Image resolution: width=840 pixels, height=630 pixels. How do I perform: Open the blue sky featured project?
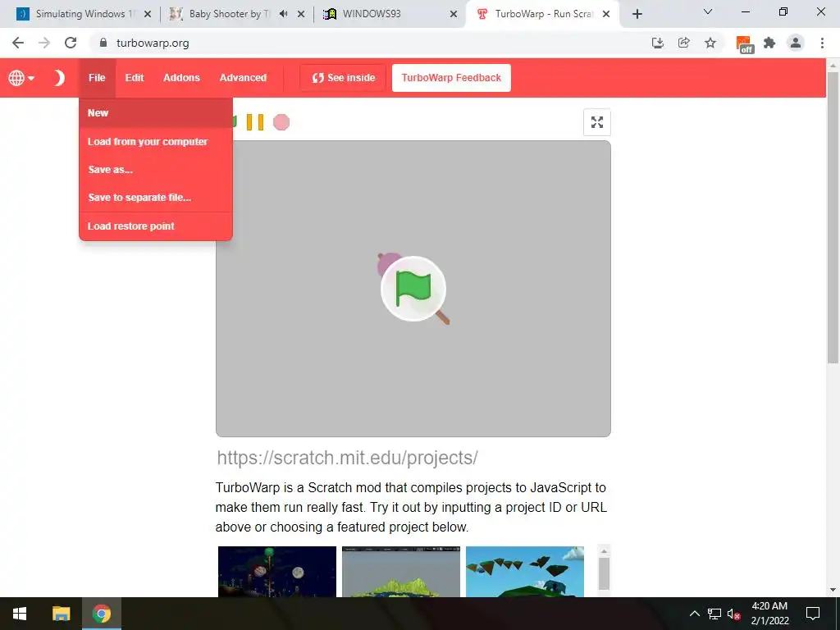tap(525, 571)
